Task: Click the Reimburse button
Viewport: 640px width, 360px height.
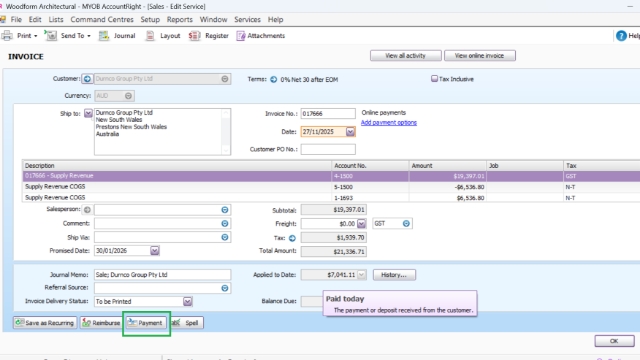Action: click(101, 323)
